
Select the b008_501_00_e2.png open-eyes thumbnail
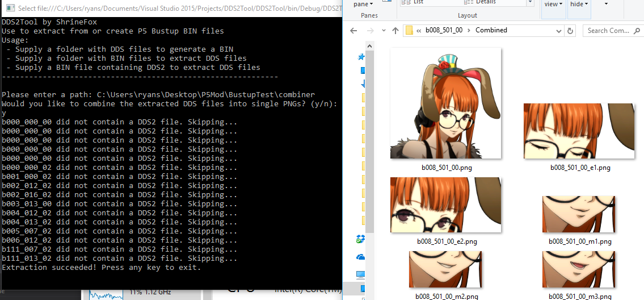pyautogui.click(x=445, y=205)
